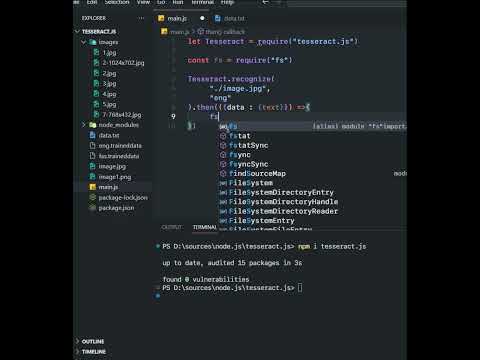Open image1.png from the file tree
The image size is (480, 360).
(115, 177)
